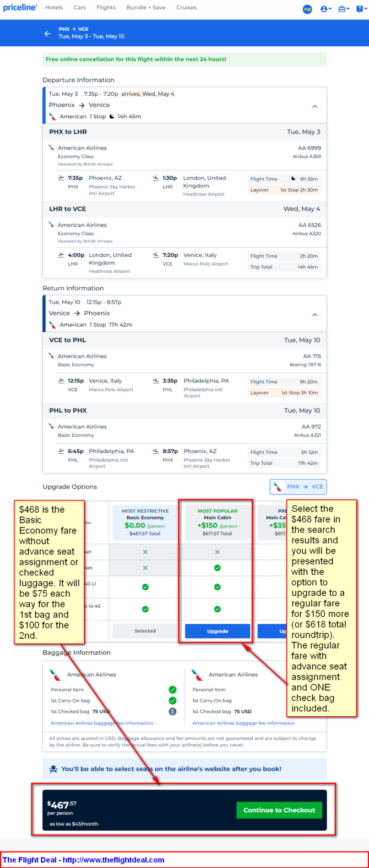Click the PHX → VCE header route text
This screenshot has height=868, width=369.
74,29
